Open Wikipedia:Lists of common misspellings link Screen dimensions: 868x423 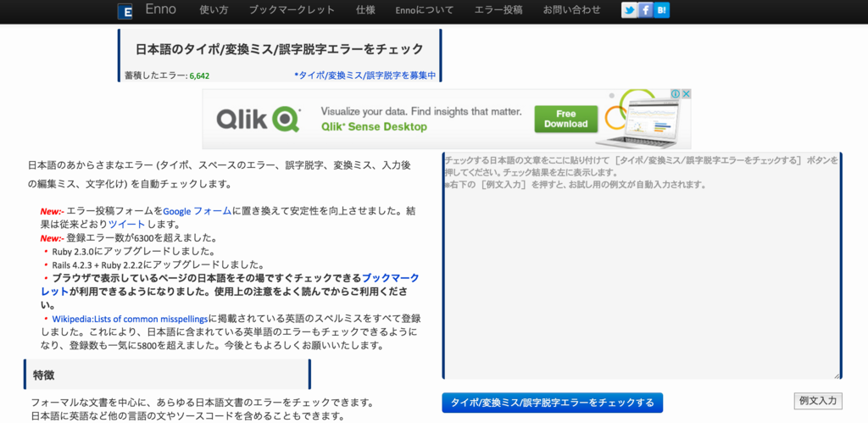[x=130, y=319]
